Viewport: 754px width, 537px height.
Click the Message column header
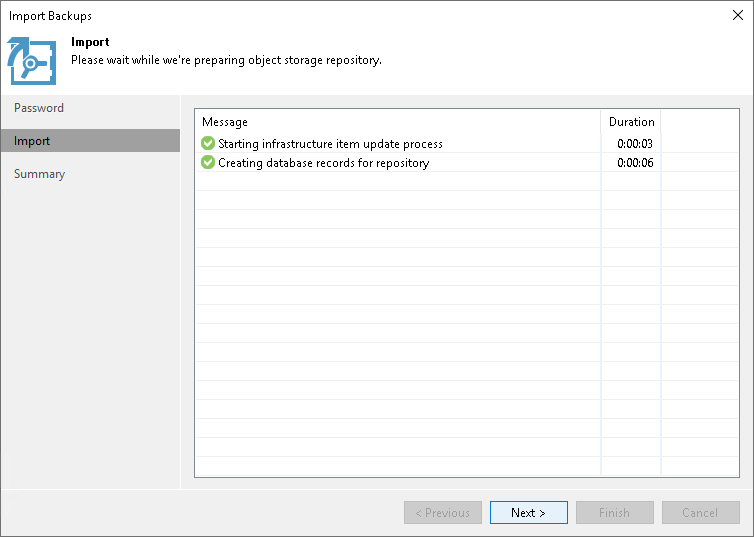tap(225, 122)
